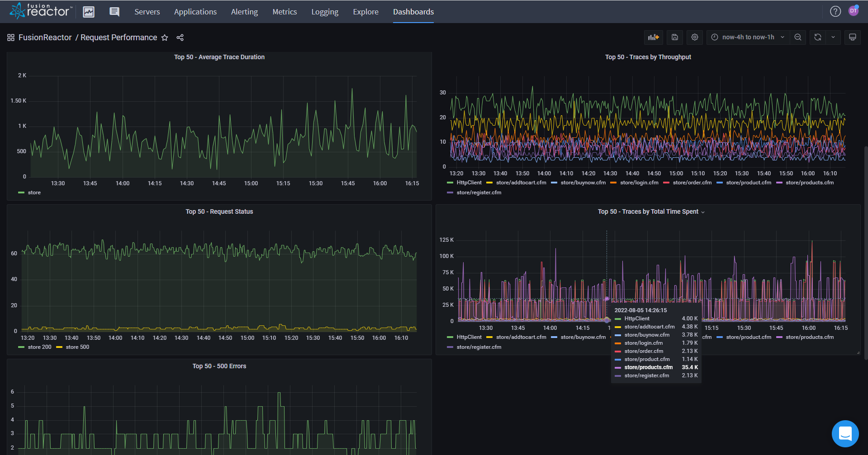The width and height of the screenshot is (868, 455).
Task: Save the dashboard with the save icon
Action: pyautogui.click(x=674, y=37)
